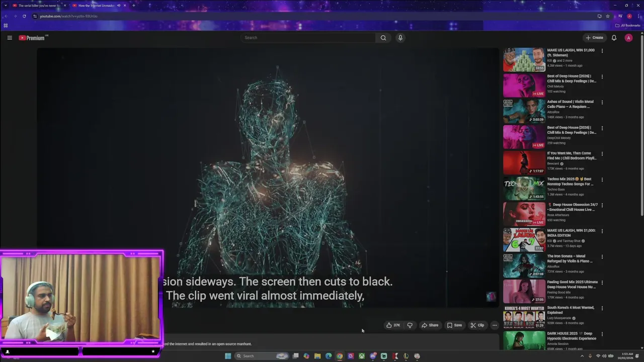The image size is (644, 362).
Task: Open tab search dropdown arrow
Action: [5, 6]
